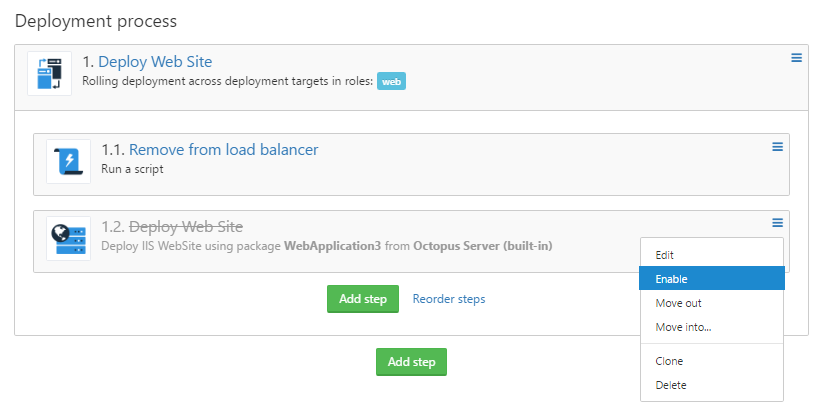This screenshot has height=415, width=816.
Task: Click the 'web' role tag
Action: [391, 82]
